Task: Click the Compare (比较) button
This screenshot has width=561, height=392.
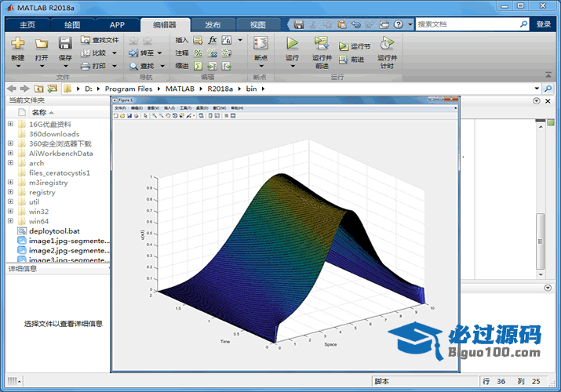Action: point(93,53)
